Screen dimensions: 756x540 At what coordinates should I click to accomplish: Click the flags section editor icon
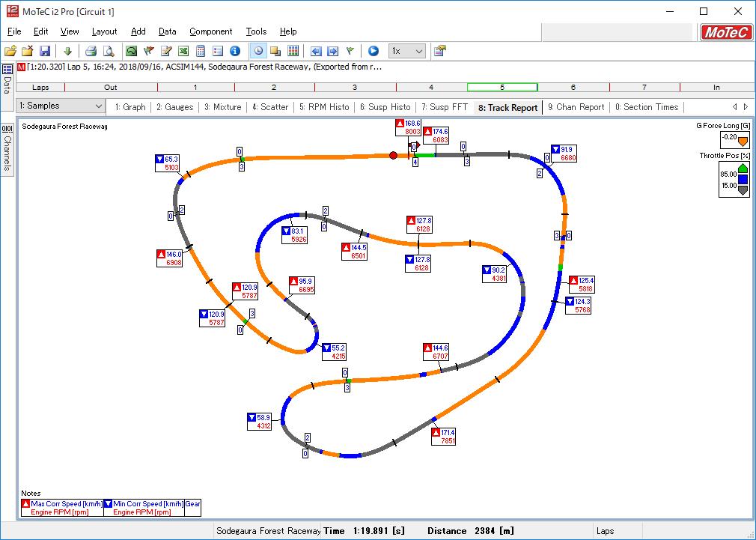click(x=148, y=51)
